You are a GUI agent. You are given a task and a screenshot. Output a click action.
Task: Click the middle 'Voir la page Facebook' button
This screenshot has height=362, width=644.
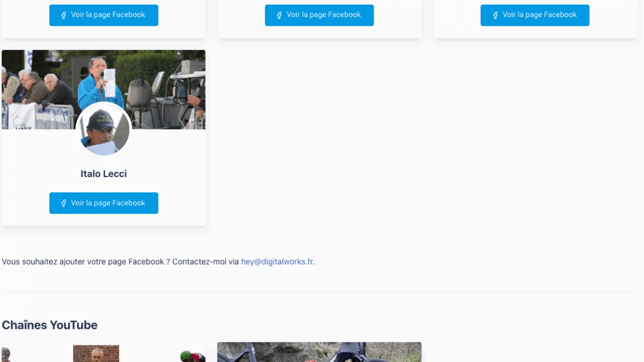point(319,15)
